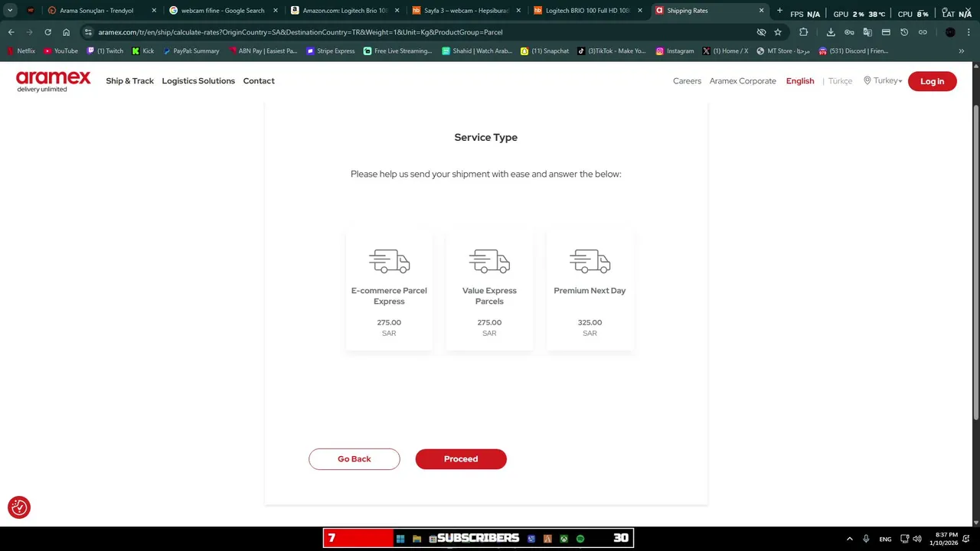The image size is (980, 551).
Task: Go back in browser history
Action: (11, 32)
